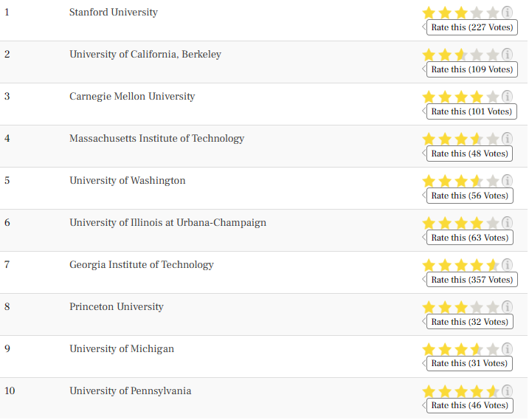This screenshot has width=529, height=420.
Task: Open the Carnegie Mellon University entry
Action: pos(132,97)
